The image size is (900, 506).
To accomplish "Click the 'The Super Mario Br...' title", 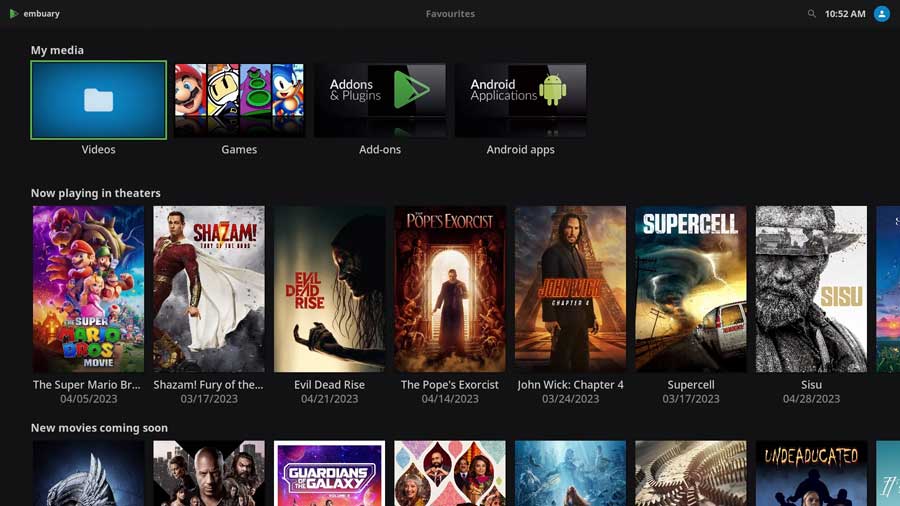I will [x=87, y=384].
